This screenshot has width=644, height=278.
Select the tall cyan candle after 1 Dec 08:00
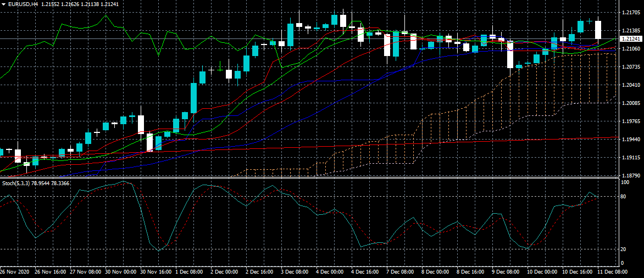pyautogui.click(x=193, y=97)
